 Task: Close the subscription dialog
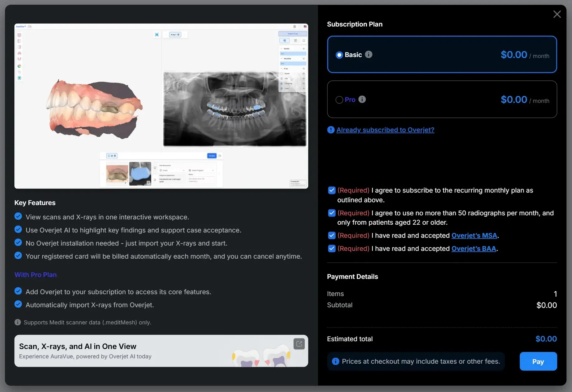pyautogui.click(x=557, y=14)
